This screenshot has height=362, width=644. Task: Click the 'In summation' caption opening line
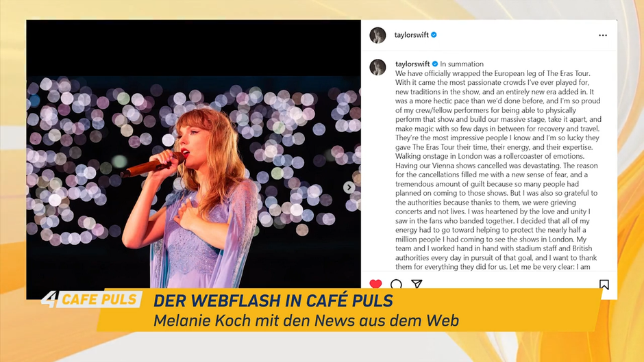[x=462, y=64]
